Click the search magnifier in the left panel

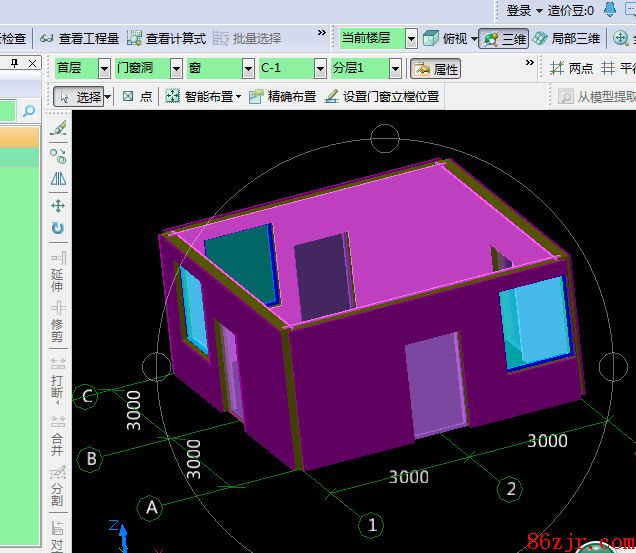30,110
